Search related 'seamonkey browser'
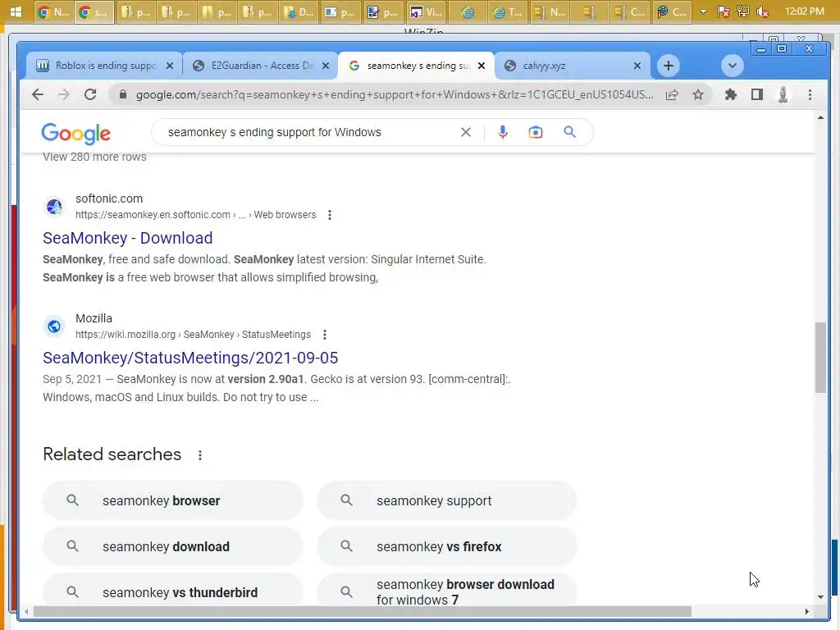 click(x=172, y=501)
